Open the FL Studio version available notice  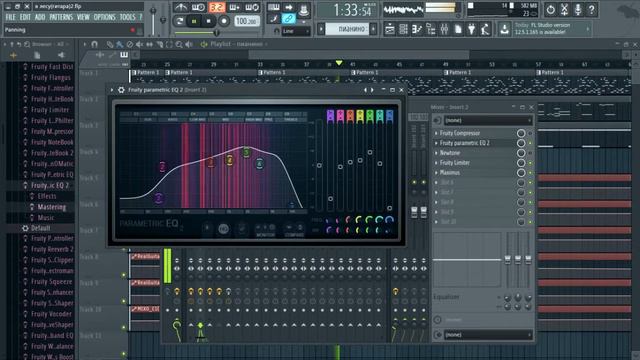point(550,29)
